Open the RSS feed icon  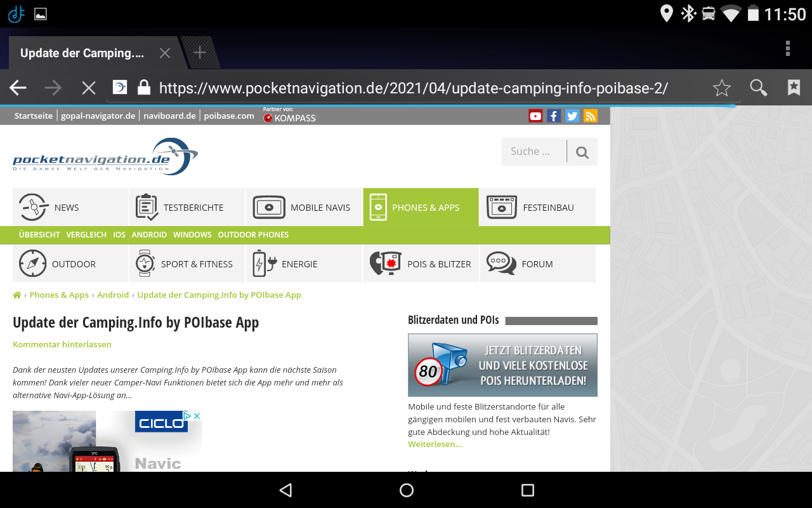tap(591, 116)
